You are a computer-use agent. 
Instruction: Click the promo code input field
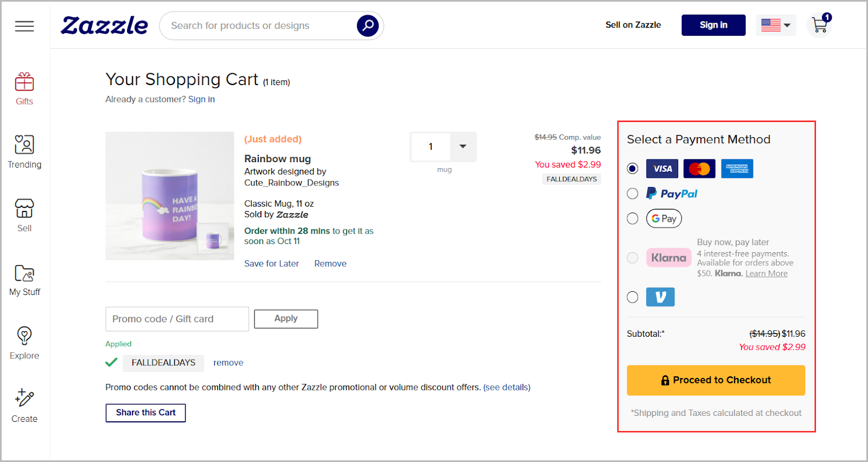point(177,319)
